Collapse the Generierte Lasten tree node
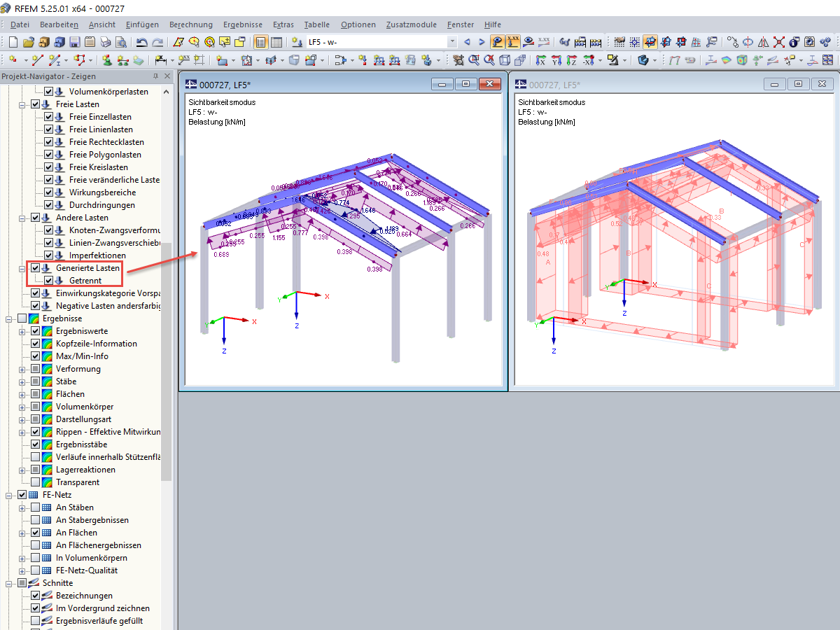 [22, 268]
